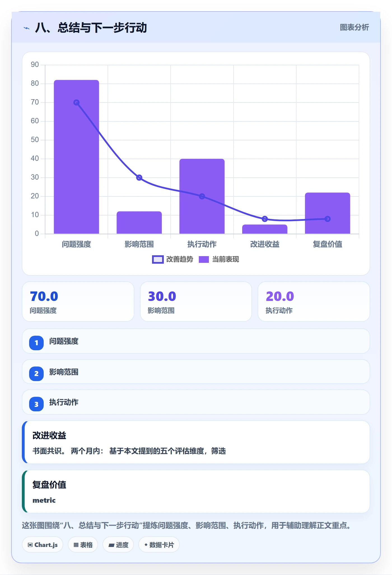This screenshot has width=392, height=575.
Task: Click the 问题强度 x-axis label
Action: (x=76, y=244)
